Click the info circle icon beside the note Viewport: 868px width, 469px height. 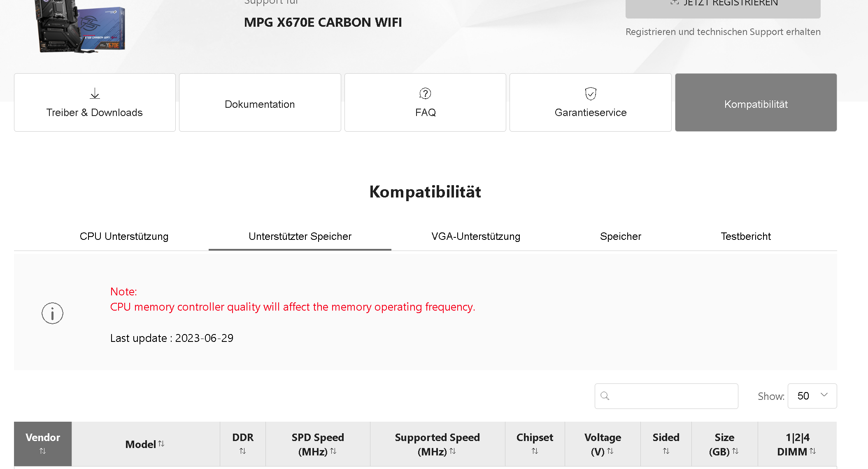click(x=52, y=313)
